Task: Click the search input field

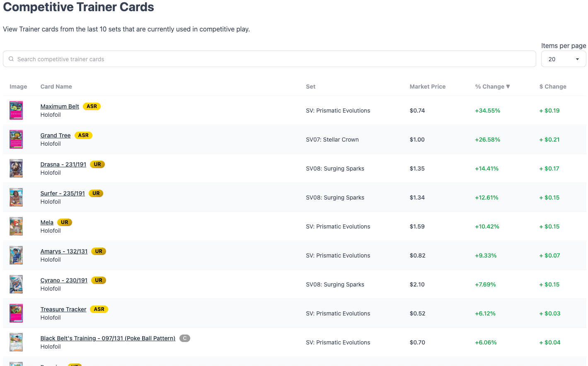Action: (x=166, y=59)
